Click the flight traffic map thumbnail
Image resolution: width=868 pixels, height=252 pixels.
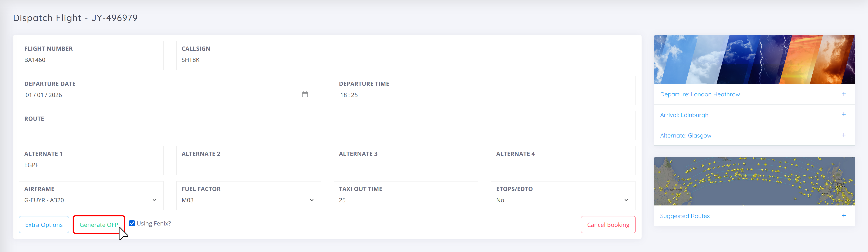coord(754,181)
